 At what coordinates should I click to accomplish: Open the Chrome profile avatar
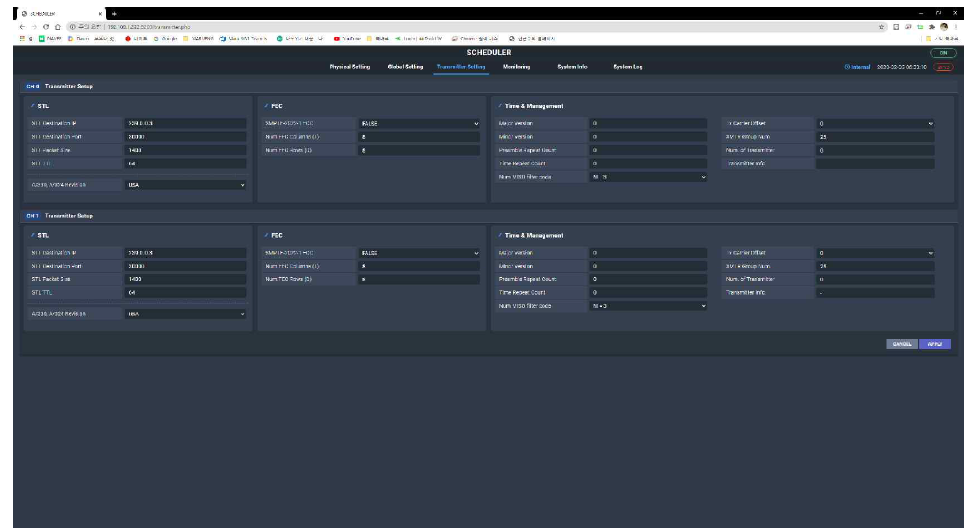coord(944,27)
